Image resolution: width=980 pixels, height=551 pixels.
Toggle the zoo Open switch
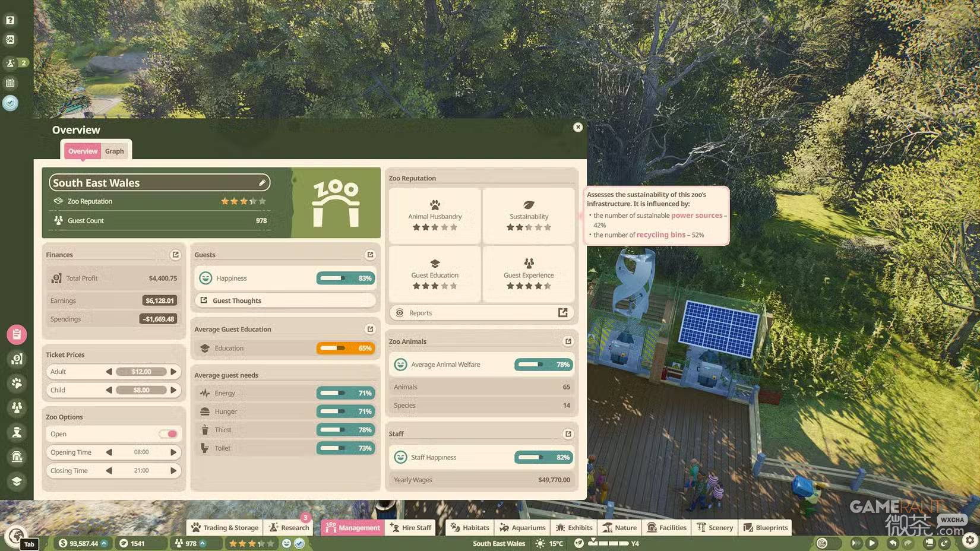point(169,434)
